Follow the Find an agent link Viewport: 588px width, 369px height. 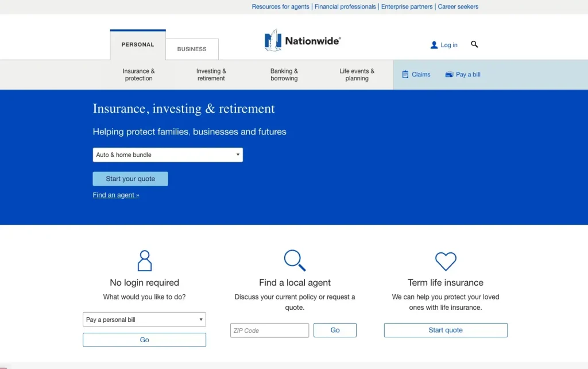pos(116,195)
